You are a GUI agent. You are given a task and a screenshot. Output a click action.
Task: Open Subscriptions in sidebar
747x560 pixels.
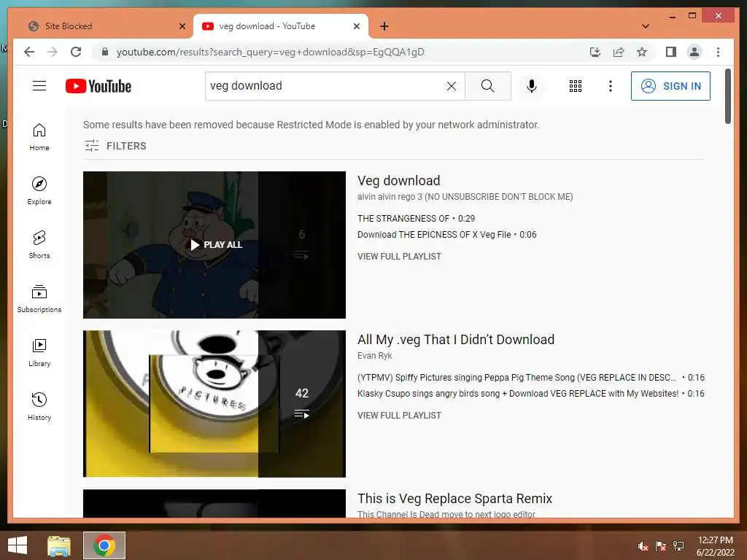(x=39, y=299)
